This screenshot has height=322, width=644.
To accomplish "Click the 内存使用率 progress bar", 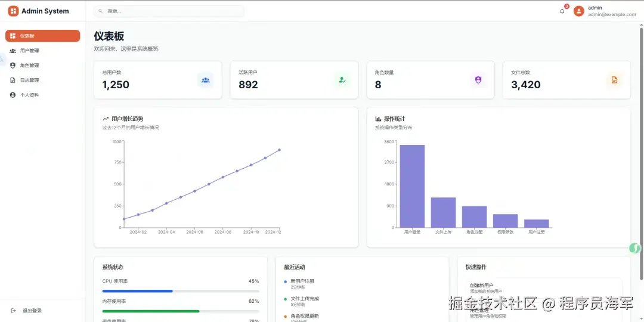I will 181,311.
